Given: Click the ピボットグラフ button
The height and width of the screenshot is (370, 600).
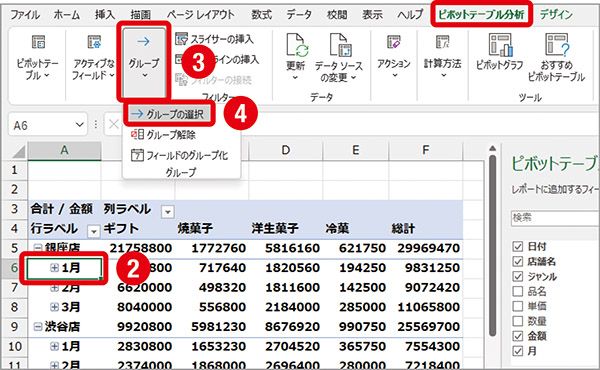Looking at the screenshot, I should [499, 53].
